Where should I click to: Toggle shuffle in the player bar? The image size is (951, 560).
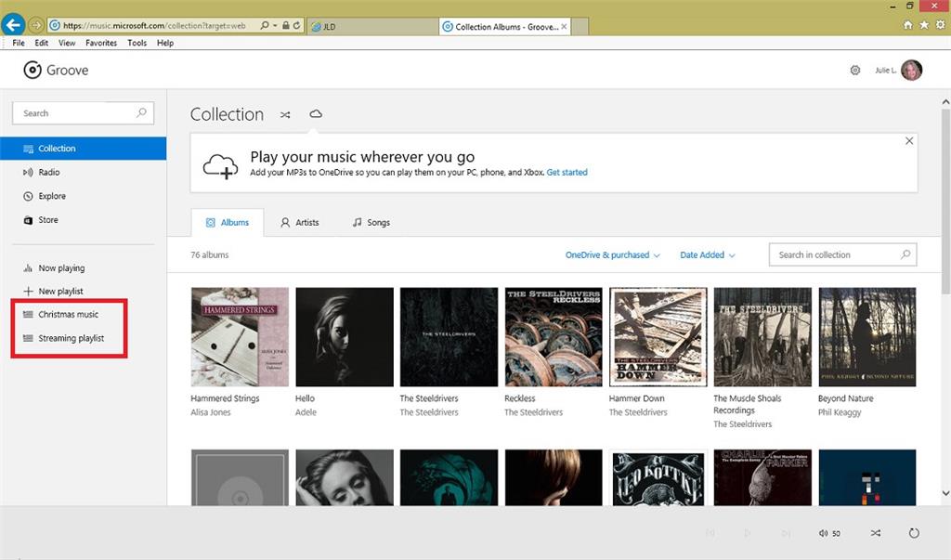[x=875, y=533]
